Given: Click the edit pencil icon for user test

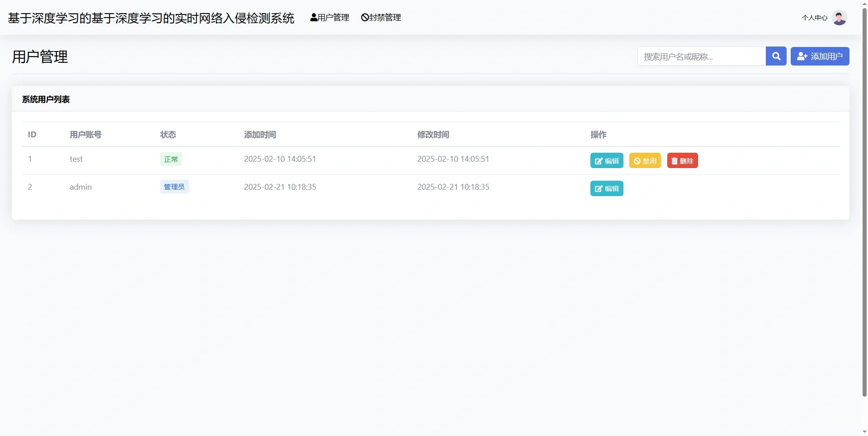Looking at the screenshot, I should (599, 160).
